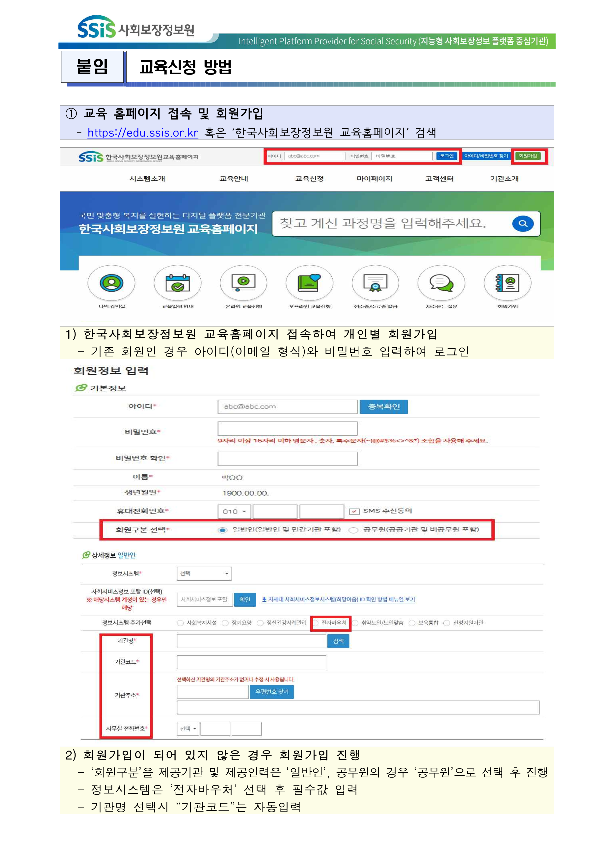Viewport: 614px width, 868px height.
Task: Open the 010 phone prefix dropdown
Action: click(234, 512)
